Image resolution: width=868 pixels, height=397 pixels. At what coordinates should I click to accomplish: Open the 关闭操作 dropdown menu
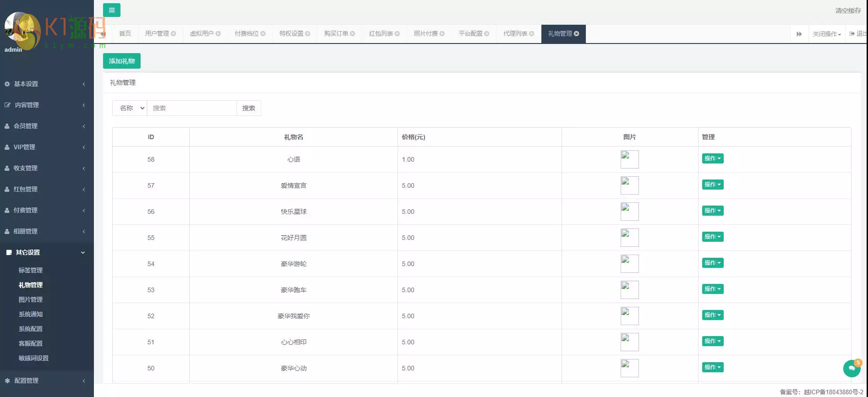(x=826, y=34)
